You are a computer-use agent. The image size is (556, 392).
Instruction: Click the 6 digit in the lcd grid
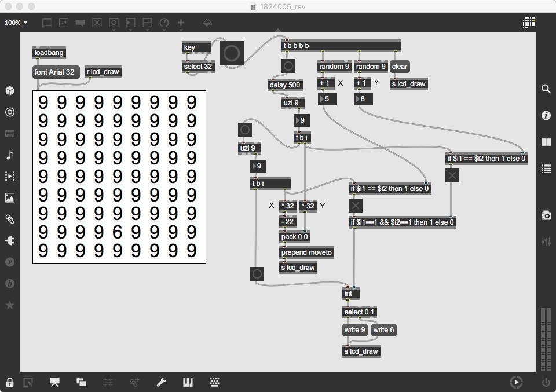pos(118,232)
